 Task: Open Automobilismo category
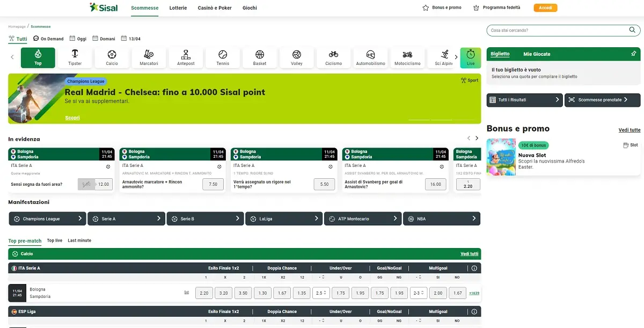370,58
